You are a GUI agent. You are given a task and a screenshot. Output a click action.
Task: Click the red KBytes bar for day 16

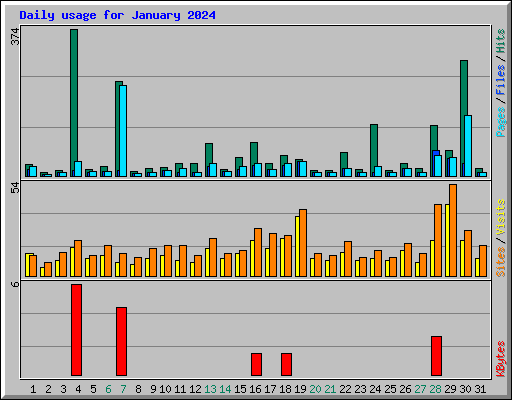pos(256,364)
